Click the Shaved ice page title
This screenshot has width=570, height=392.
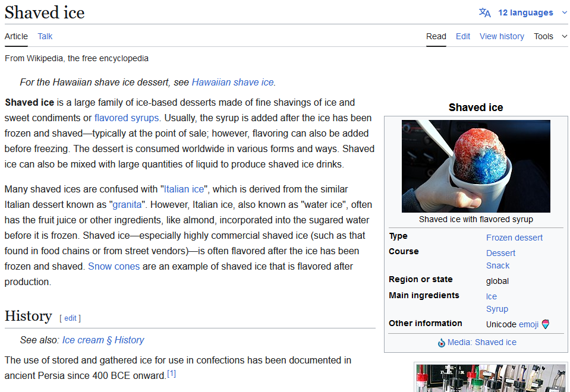[x=45, y=12]
